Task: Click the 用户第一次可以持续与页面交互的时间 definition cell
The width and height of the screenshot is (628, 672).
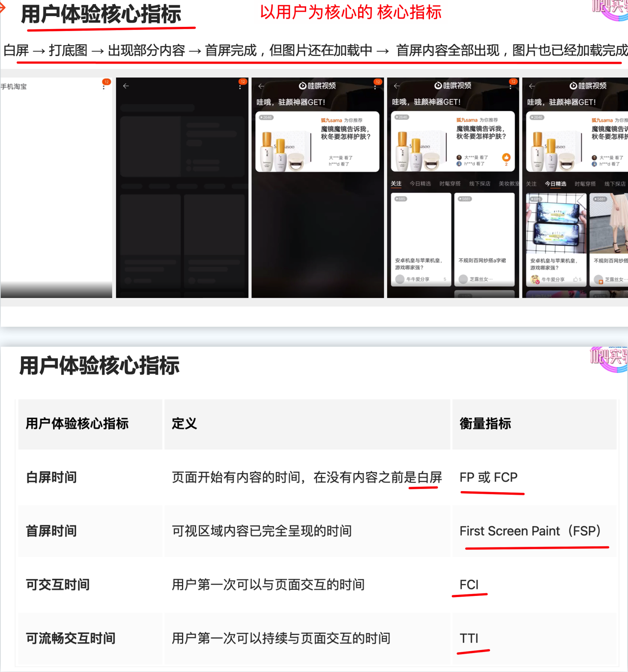Action: (x=281, y=638)
